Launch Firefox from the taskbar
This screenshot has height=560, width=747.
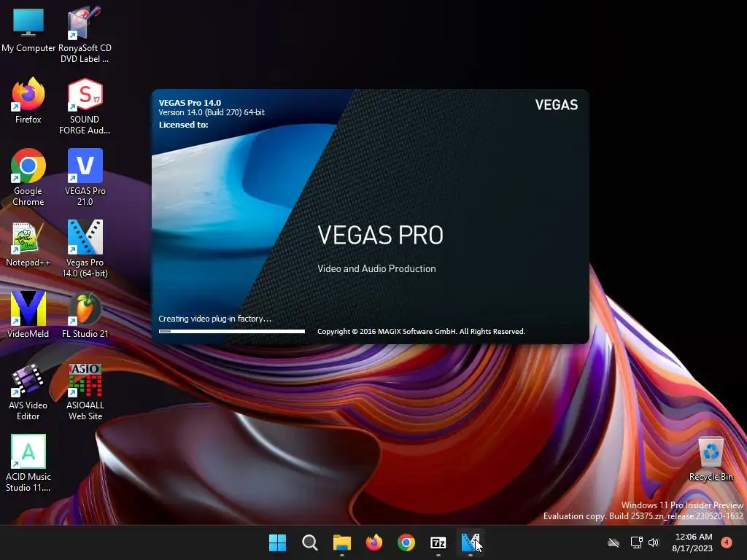pos(374,542)
